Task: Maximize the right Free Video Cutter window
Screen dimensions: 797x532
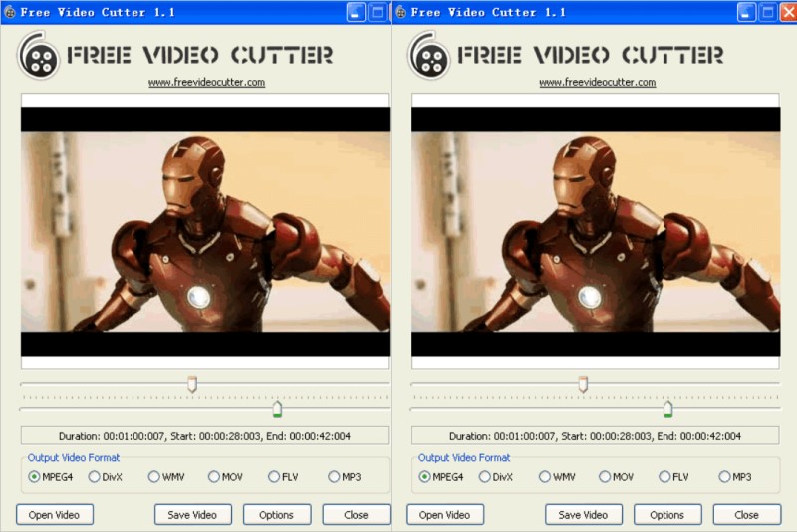Action: coord(768,12)
